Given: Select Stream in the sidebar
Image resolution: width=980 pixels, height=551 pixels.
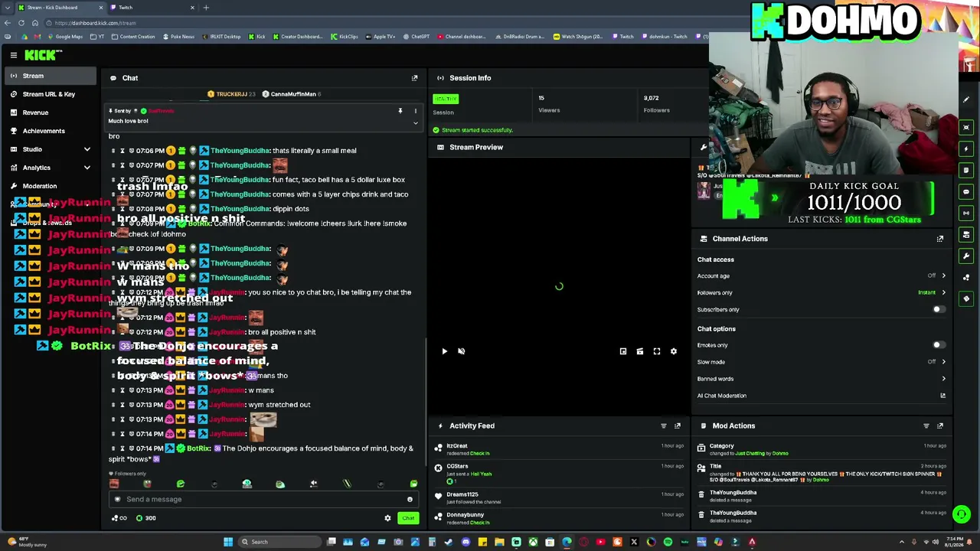Looking at the screenshot, I should pyautogui.click(x=50, y=76).
